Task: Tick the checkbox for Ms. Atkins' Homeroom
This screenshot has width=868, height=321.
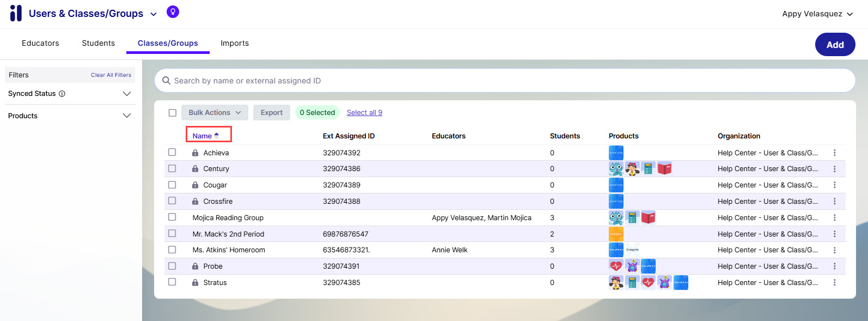Action: coord(172,250)
